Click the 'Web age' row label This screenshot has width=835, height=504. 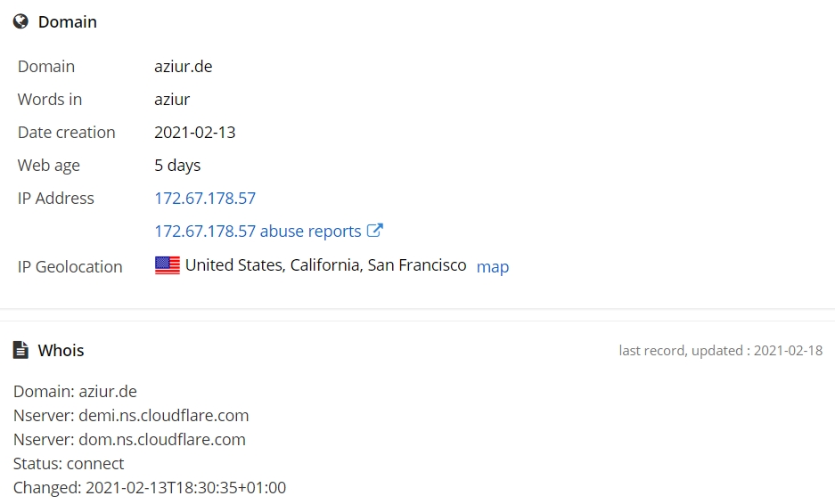tap(49, 166)
